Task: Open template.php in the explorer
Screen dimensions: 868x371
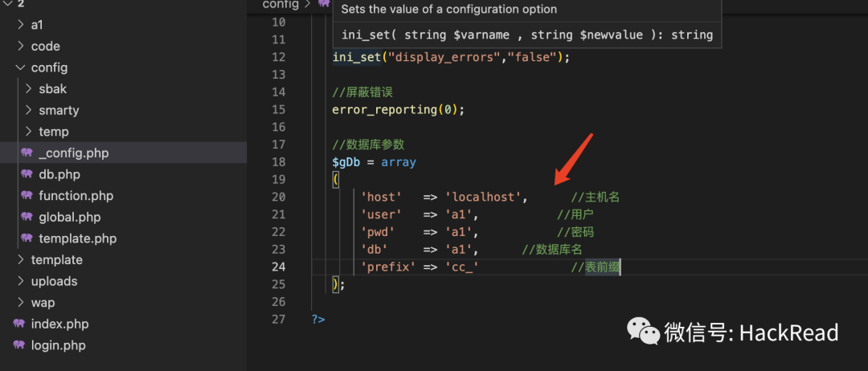Action: [x=77, y=238]
